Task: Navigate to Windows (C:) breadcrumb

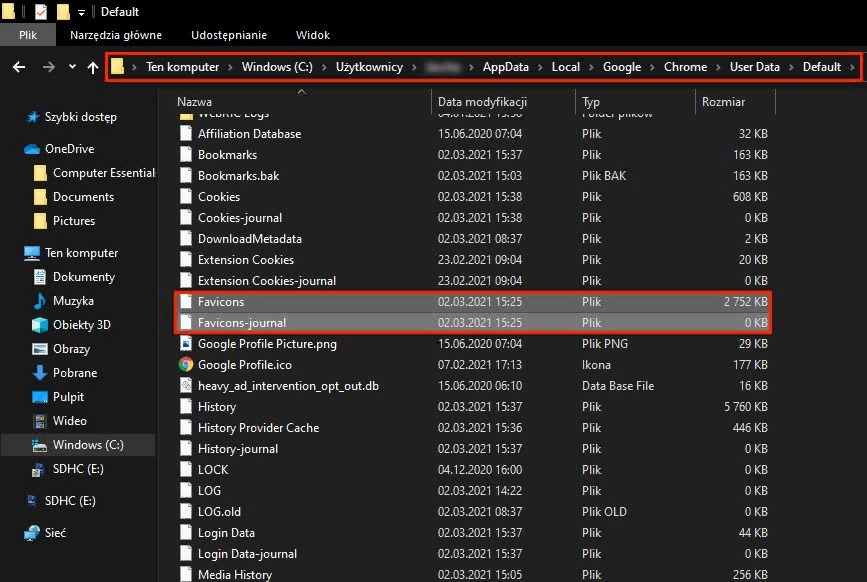Action: point(277,67)
